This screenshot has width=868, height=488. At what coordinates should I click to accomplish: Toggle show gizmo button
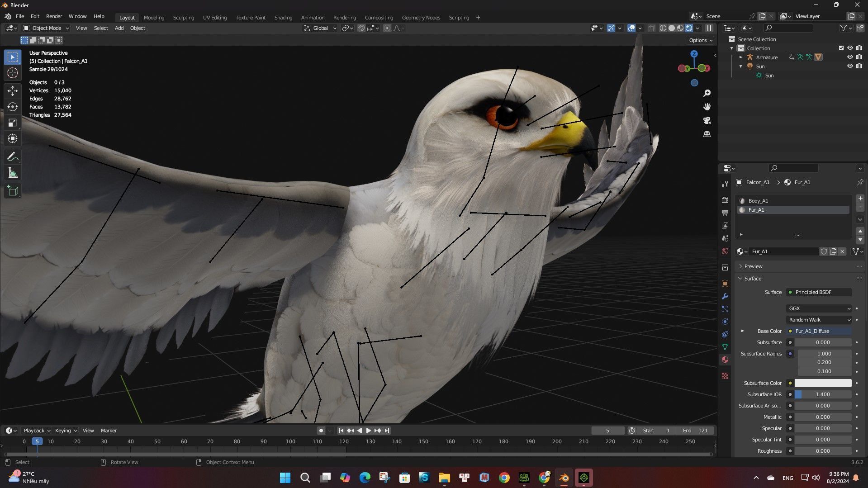coord(611,28)
